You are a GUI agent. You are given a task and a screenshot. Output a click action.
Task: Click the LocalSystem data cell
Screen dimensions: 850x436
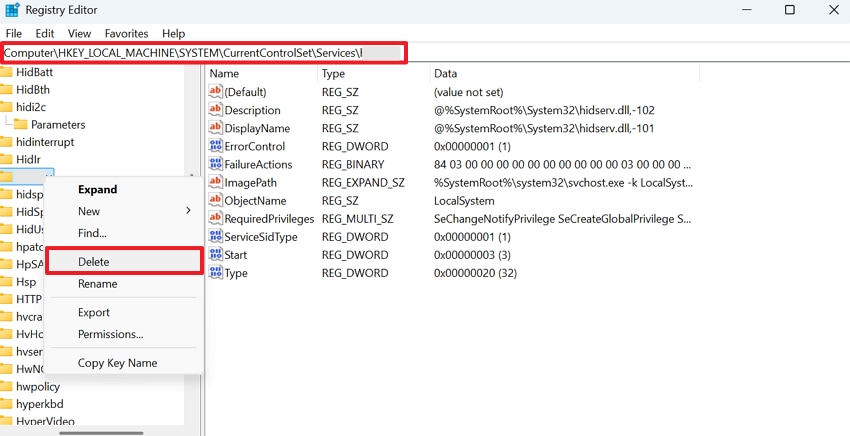point(464,201)
